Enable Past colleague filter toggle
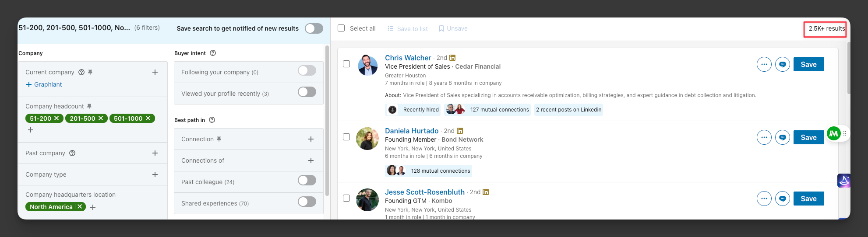The height and width of the screenshot is (237, 868). tap(307, 180)
